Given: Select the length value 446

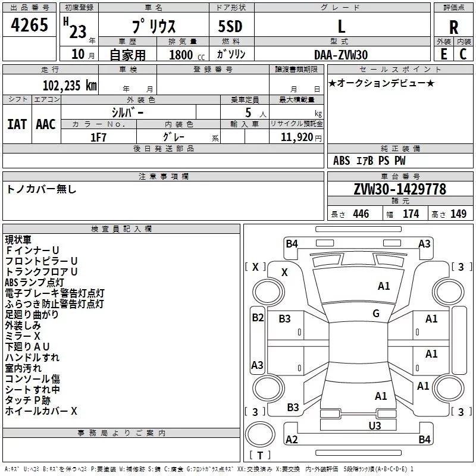Looking at the screenshot, I should pyautogui.click(x=361, y=214).
